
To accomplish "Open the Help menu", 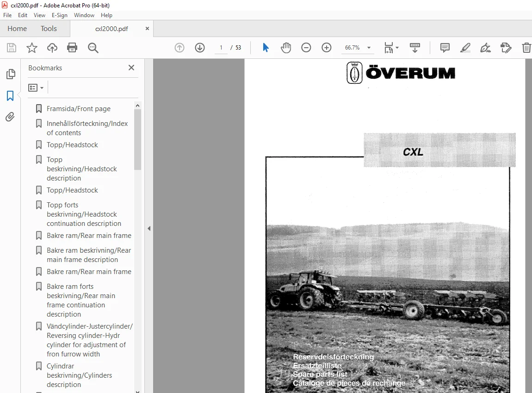I will (106, 15).
